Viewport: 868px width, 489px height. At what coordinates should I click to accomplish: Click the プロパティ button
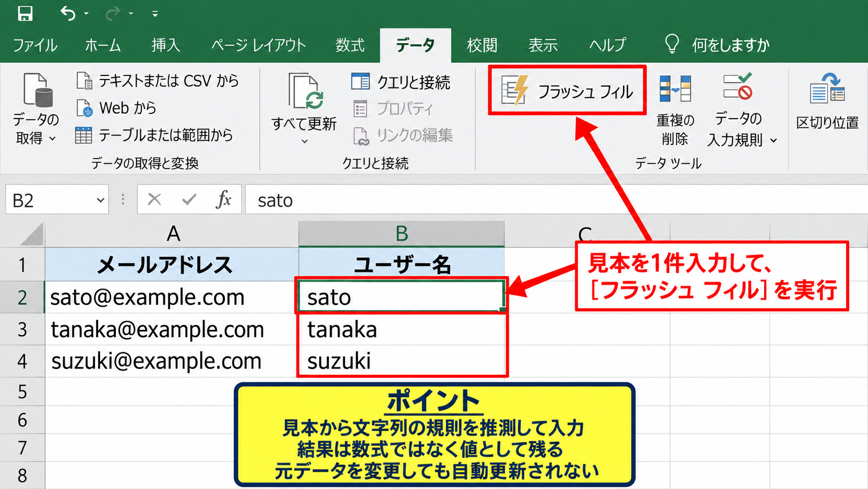tap(393, 109)
